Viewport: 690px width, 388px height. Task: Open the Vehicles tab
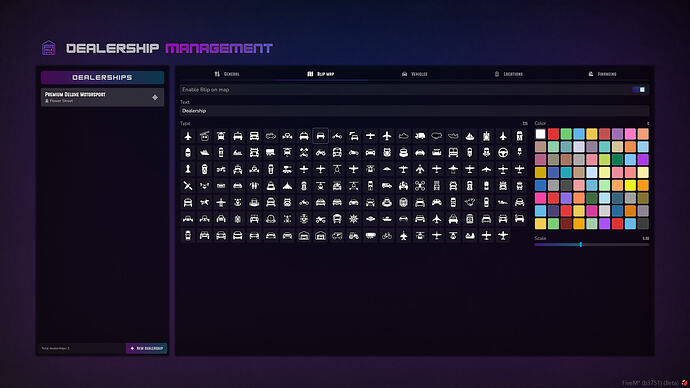pos(415,74)
